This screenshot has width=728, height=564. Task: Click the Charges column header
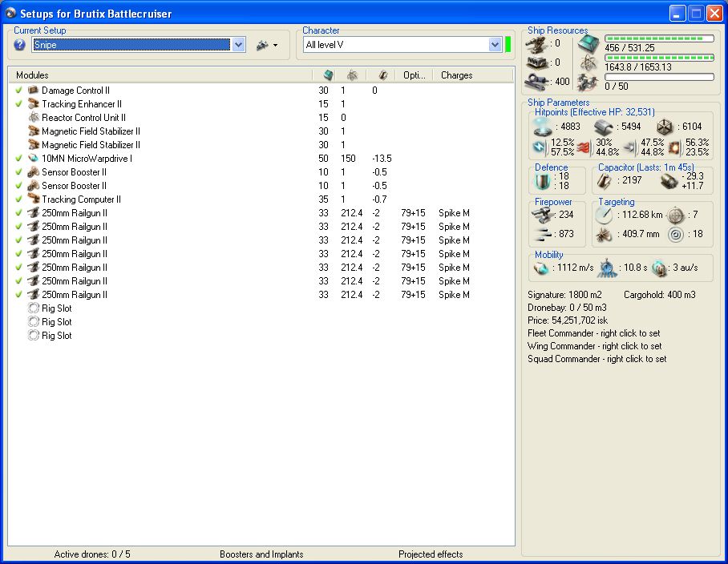473,75
